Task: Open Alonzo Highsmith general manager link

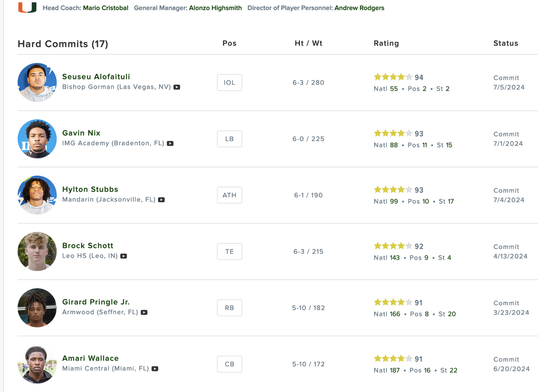Action: (215, 8)
